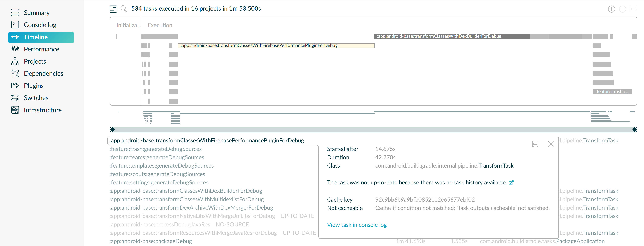Screen dimensions: 644x246
Task: Open the Performance section
Action: [41, 49]
